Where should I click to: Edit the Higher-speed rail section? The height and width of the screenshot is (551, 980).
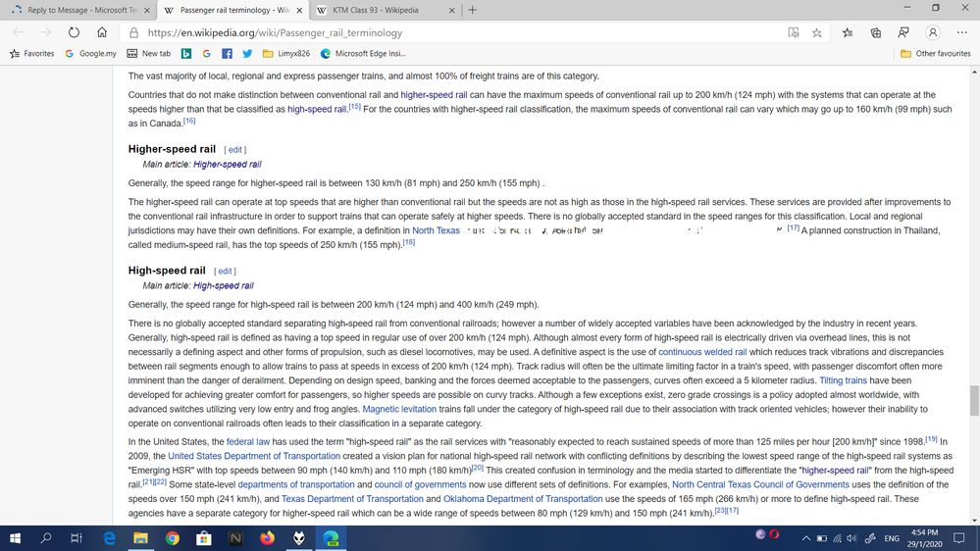235,150
